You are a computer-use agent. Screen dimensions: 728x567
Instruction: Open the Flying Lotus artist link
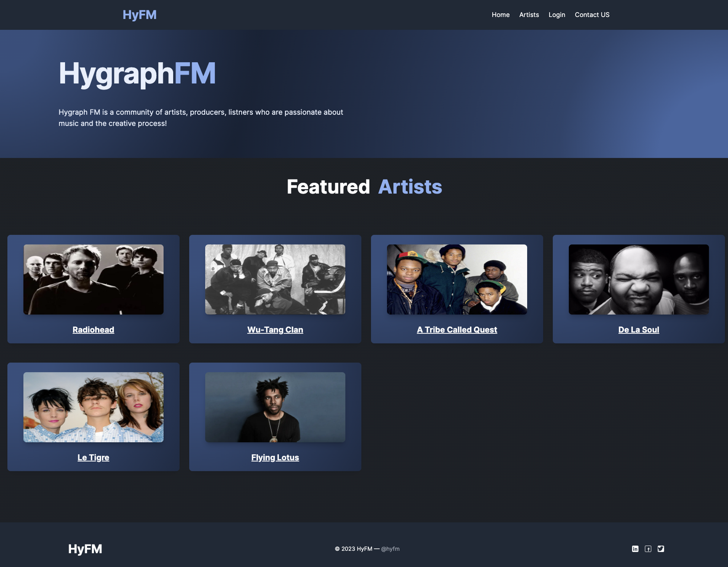275,457
